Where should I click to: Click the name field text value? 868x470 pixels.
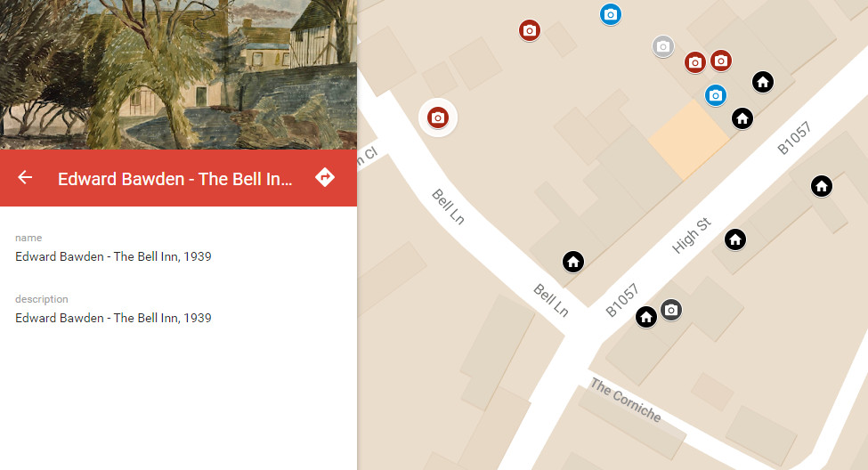point(113,256)
